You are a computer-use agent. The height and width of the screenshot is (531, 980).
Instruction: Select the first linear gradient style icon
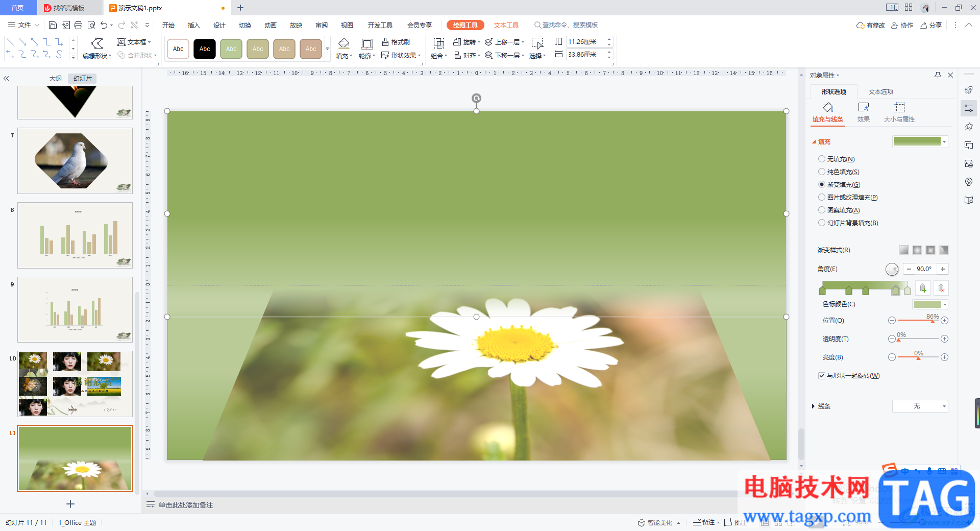point(904,250)
